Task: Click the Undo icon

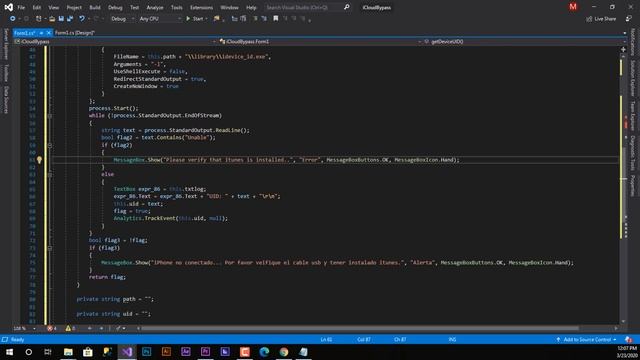Action: point(82,19)
